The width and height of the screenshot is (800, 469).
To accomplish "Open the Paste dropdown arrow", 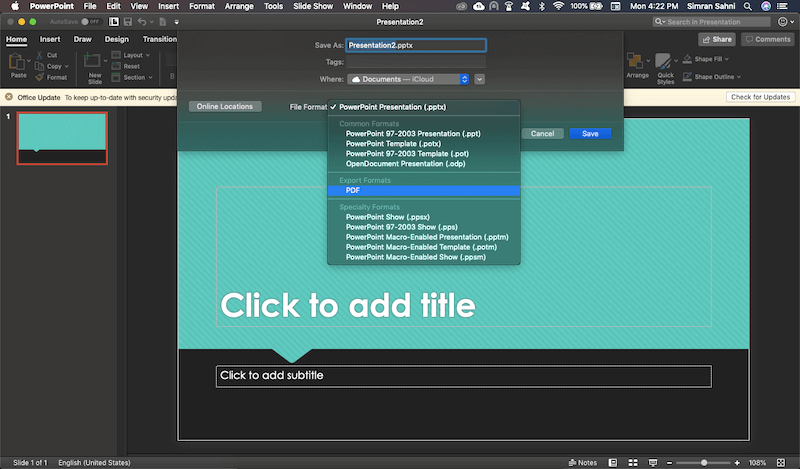I will (29, 61).
